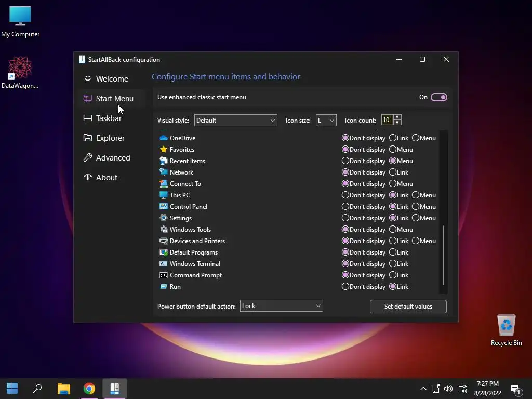This screenshot has height=399, width=532.
Task: Open the volume tray icon
Action: click(448, 389)
